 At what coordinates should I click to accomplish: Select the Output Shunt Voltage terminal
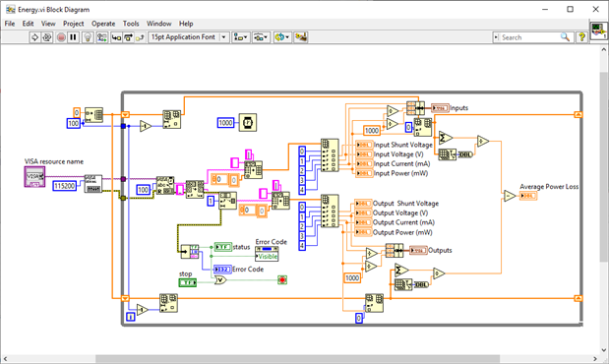(x=363, y=204)
